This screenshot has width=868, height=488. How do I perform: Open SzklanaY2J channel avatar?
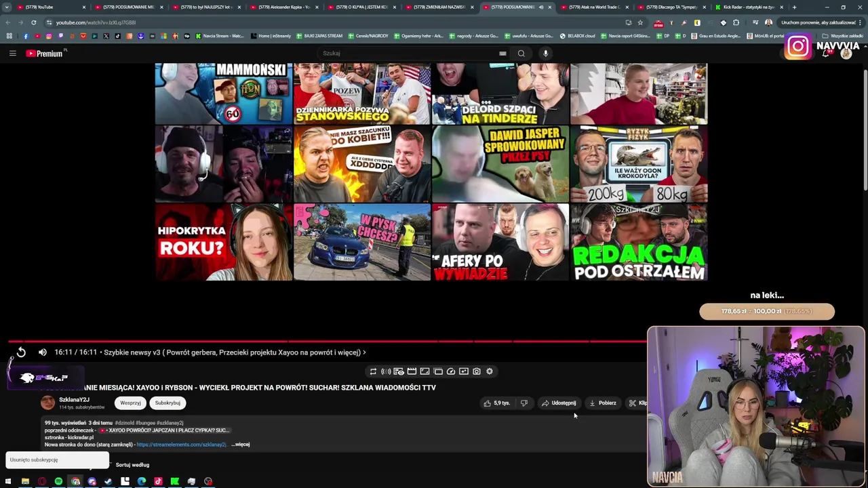click(48, 403)
